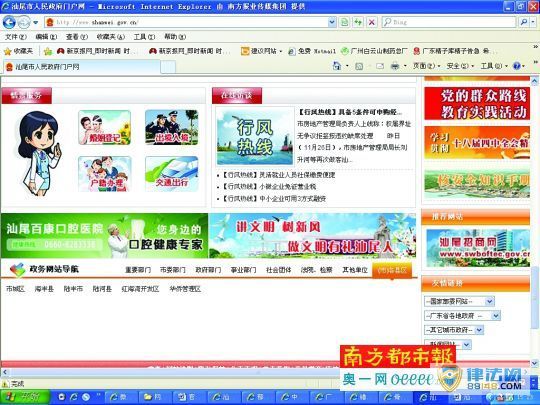Image resolution: width=540 pixels, height=405 pixels.
Task: Open the 收藏夹 favorites star button
Action: [x=18, y=51]
